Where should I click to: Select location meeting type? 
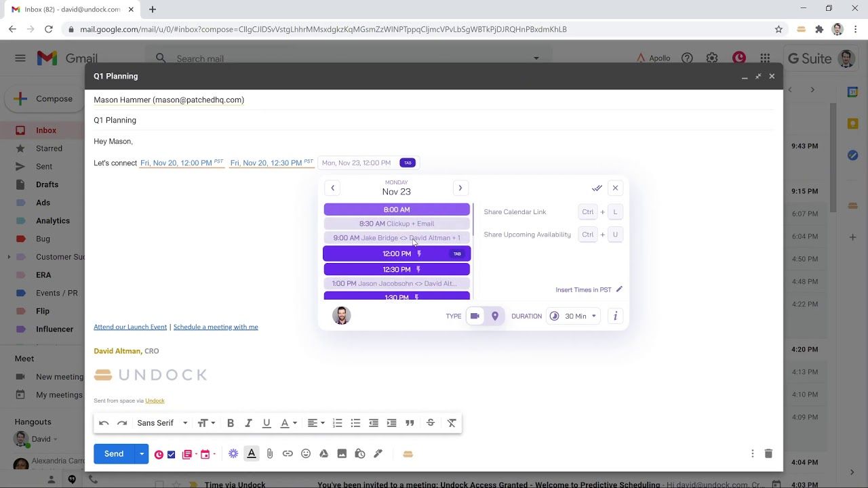point(495,316)
